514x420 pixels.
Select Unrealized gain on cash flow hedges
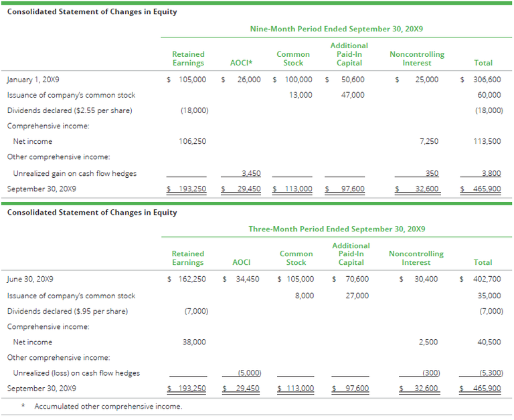[74, 173]
